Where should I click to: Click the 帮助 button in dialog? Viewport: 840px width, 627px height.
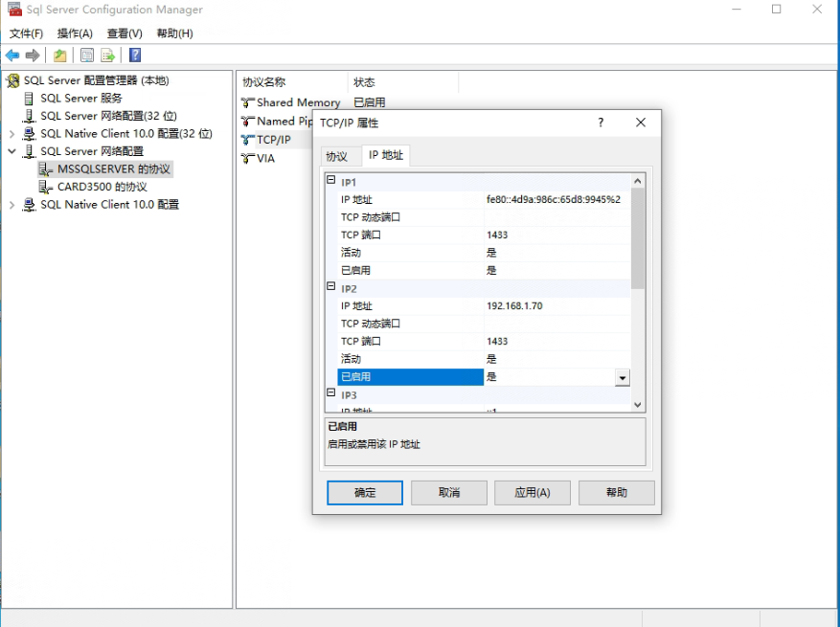(x=617, y=493)
